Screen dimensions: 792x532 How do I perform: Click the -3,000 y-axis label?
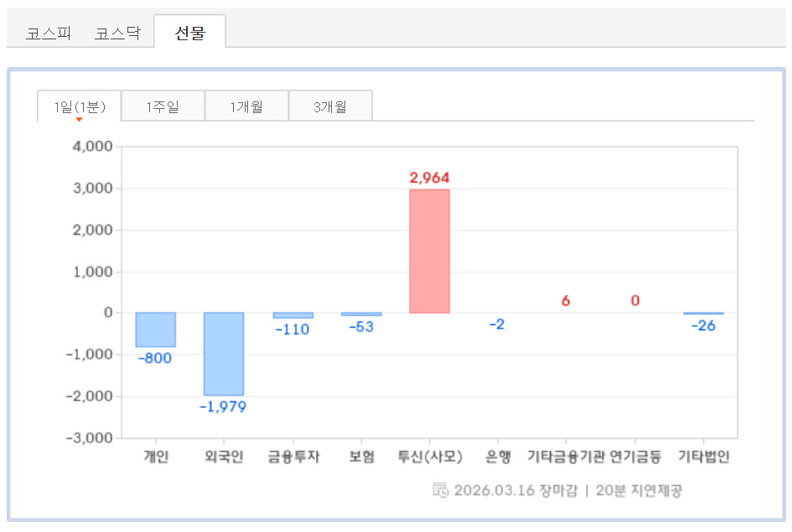tap(90, 437)
